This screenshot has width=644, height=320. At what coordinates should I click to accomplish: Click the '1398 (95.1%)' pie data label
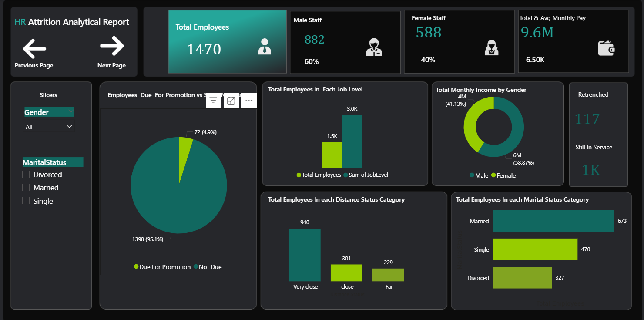point(148,239)
